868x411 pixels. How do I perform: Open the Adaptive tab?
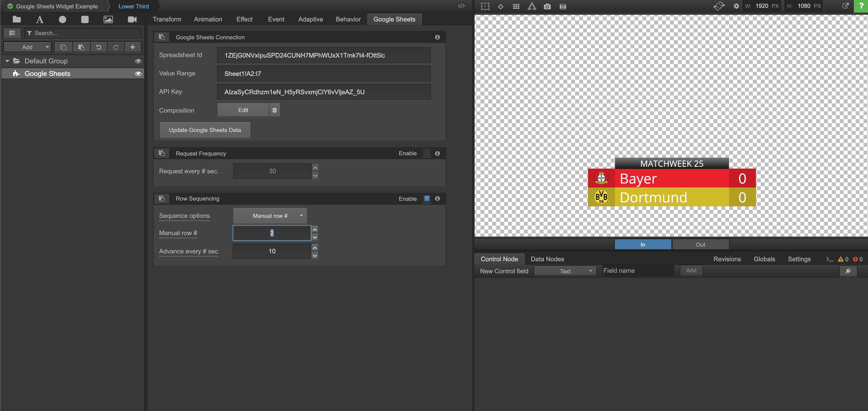(x=310, y=19)
